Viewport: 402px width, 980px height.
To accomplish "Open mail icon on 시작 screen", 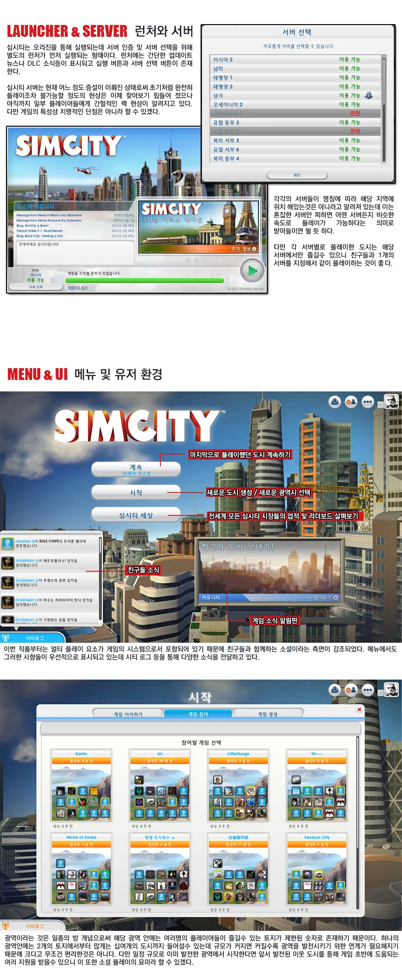I will (x=335, y=690).
